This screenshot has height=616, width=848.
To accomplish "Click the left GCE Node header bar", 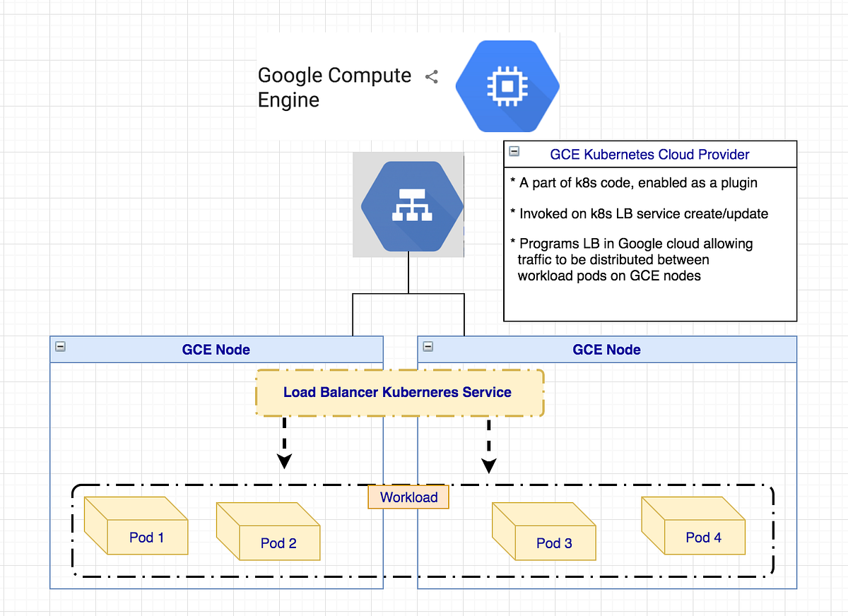I will pos(216,349).
